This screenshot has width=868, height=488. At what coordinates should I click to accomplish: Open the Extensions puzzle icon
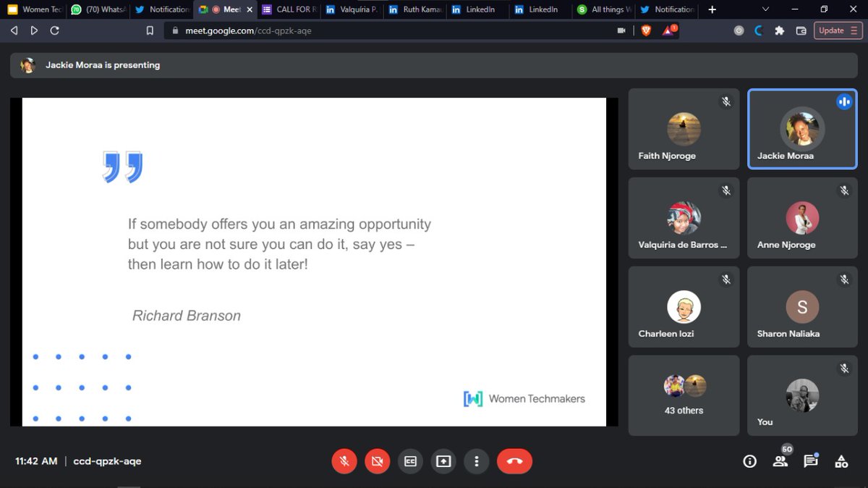click(779, 30)
